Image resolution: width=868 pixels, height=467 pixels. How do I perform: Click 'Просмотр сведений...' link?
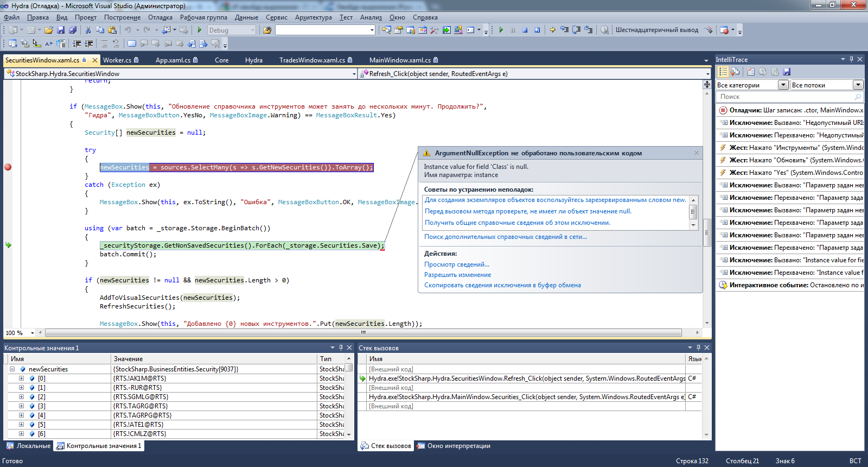coord(457,264)
